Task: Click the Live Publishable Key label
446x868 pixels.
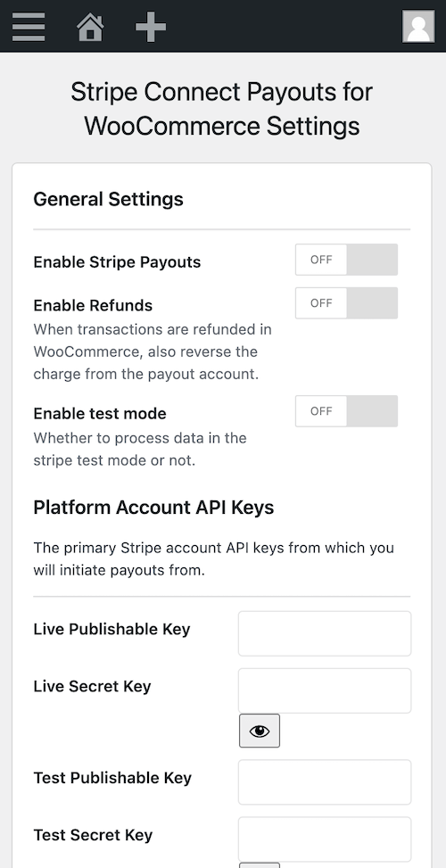Action: pyautogui.click(x=111, y=630)
